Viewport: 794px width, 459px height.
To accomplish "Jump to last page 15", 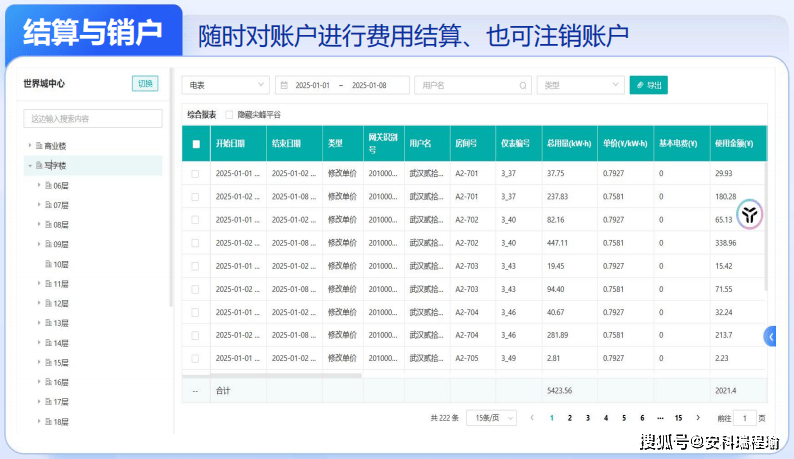I will pyautogui.click(x=679, y=418).
